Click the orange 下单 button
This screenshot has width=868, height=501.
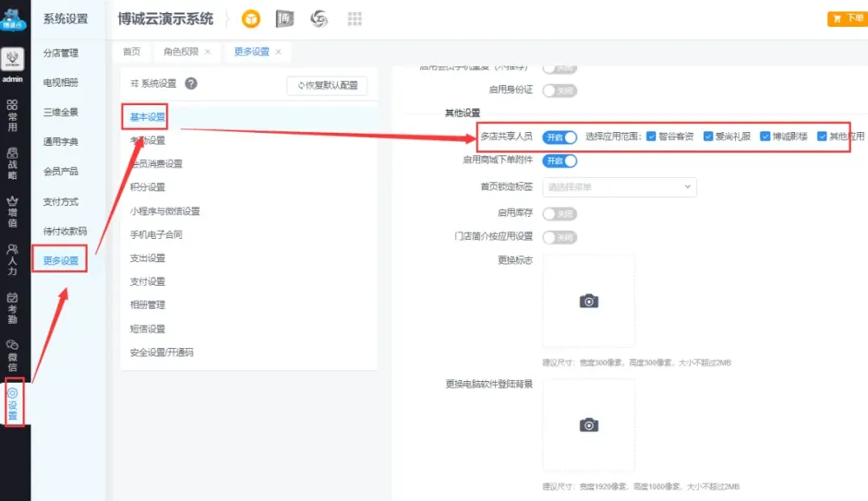click(847, 18)
